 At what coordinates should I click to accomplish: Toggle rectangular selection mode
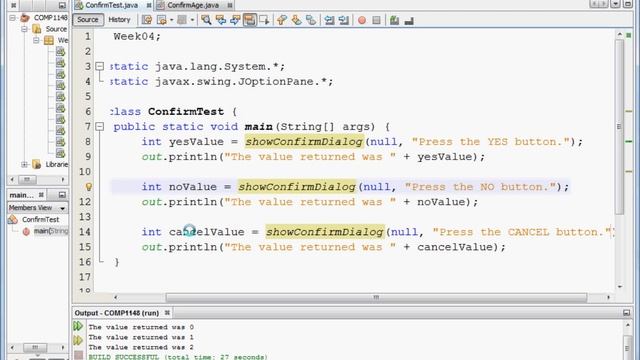coord(264,20)
